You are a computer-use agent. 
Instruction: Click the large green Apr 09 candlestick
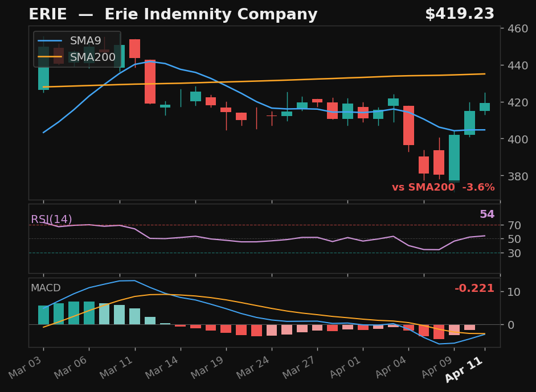pyautogui.click(x=455, y=158)
